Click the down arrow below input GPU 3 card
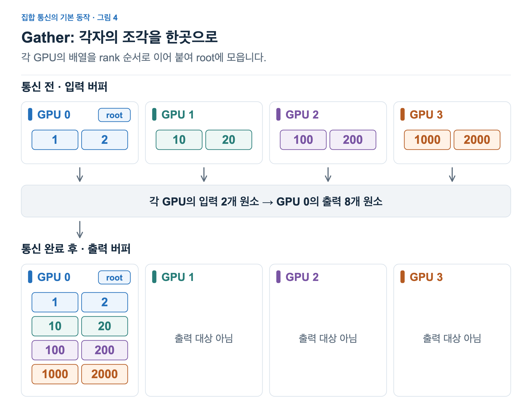Image resolution: width=532 pixels, height=415 pixels. tap(452, 175)
